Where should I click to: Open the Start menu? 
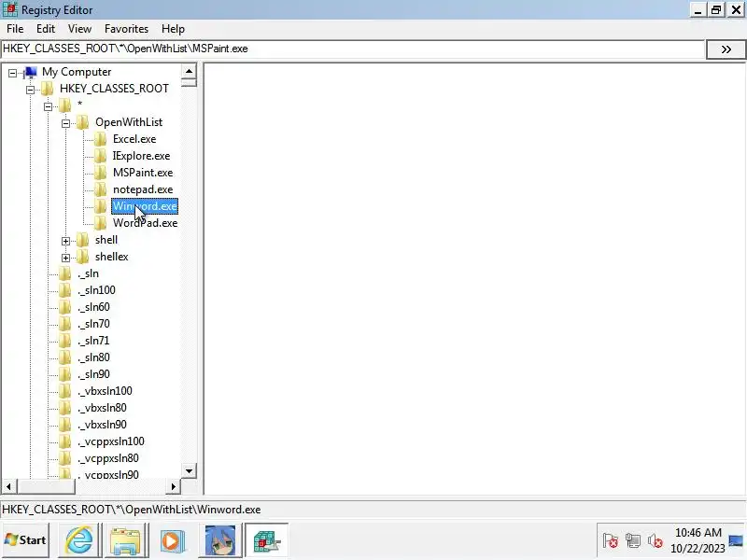(x=25, y=540)
